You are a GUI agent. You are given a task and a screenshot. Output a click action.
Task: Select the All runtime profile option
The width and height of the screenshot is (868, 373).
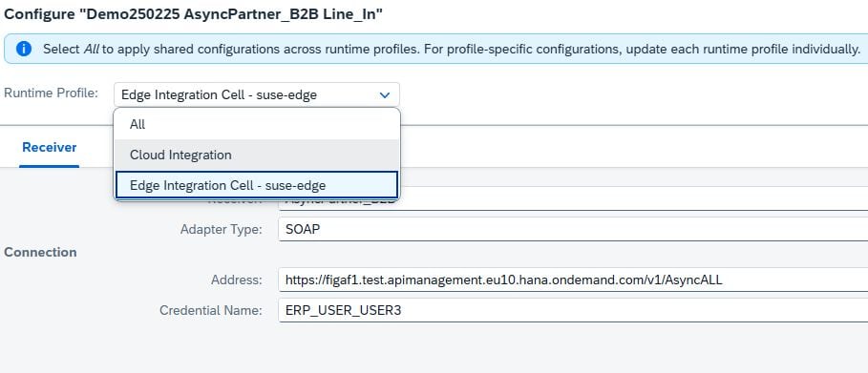tap(257, 125)
